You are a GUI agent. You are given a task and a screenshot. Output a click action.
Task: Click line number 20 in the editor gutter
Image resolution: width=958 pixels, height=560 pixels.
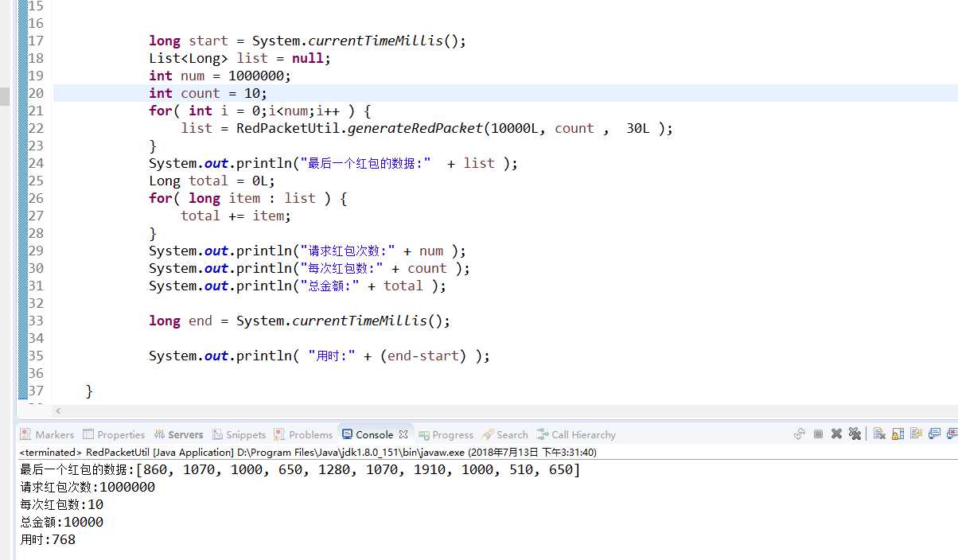tap(36, 93)
